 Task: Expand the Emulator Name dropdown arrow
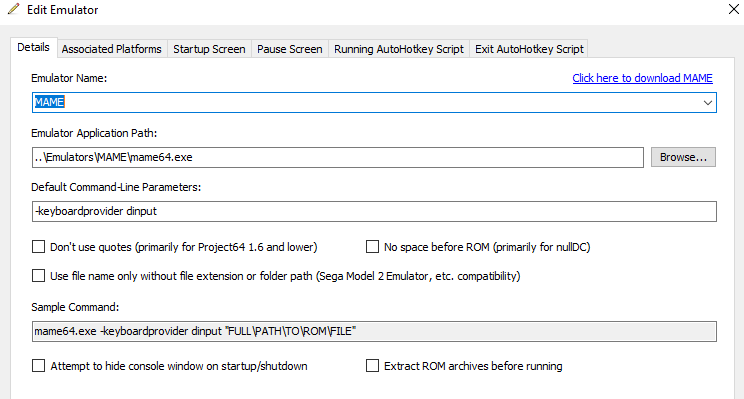(x=707, y=102)
